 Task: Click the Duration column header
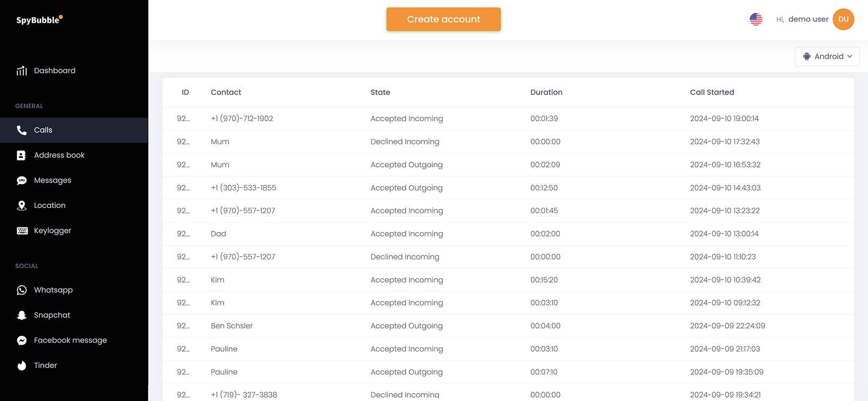[x=546, y=93]
